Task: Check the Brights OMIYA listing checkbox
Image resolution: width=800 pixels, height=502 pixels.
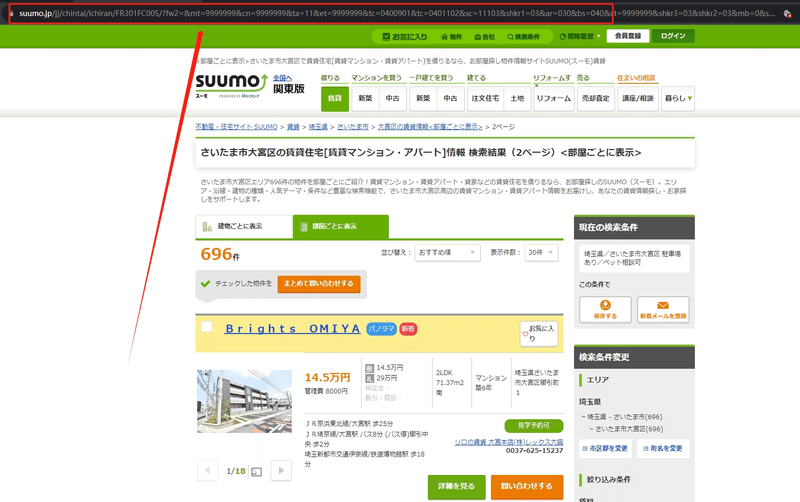Action: tap(207, 327)
